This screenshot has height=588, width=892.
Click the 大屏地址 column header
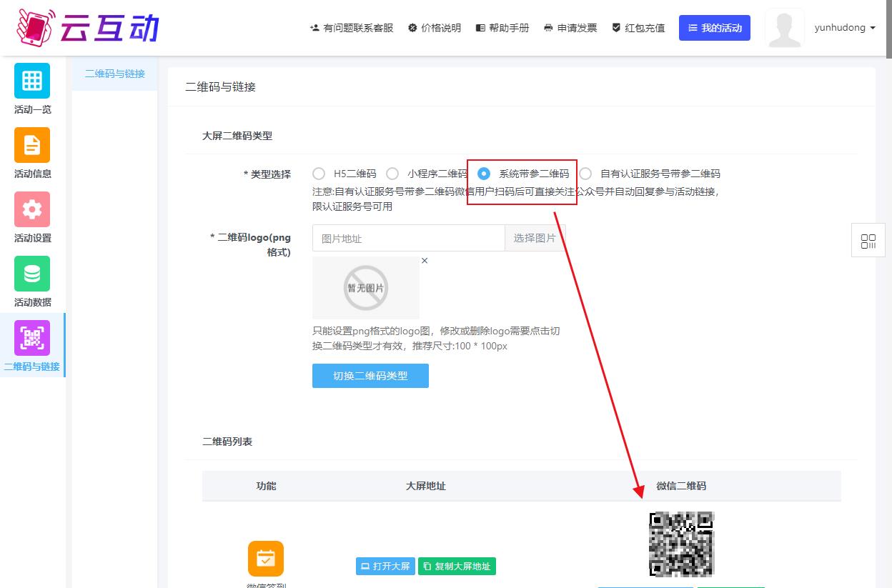(426, 486)
